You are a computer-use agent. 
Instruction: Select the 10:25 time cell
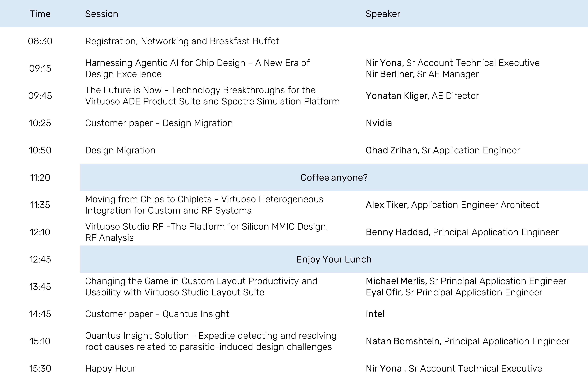coord(40,123)
